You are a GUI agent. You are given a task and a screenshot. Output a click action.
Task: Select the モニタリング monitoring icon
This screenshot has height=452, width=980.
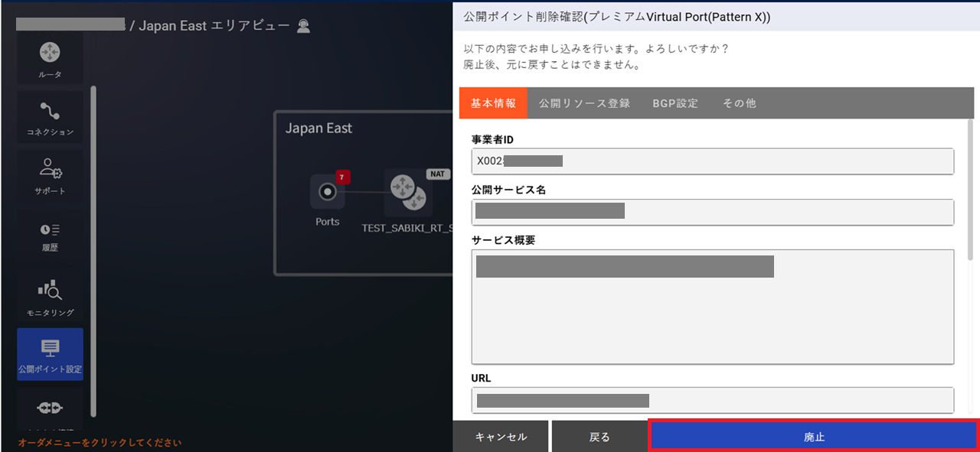click(50, 294)
